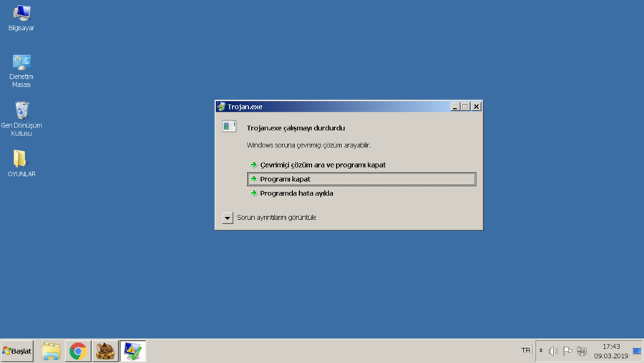
Task: Select the OYUNLAR folder icon
Action: point(21,163)
